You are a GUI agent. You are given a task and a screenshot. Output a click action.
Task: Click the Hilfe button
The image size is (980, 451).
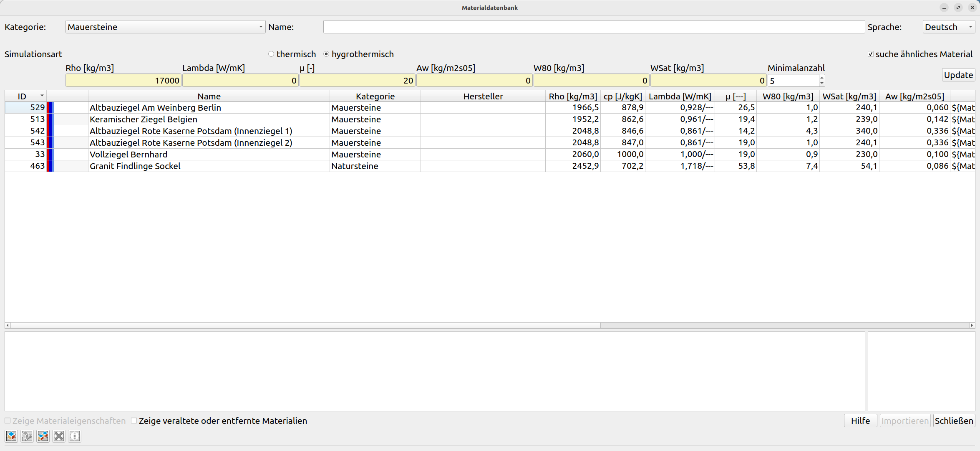click(x=860, y=421)
